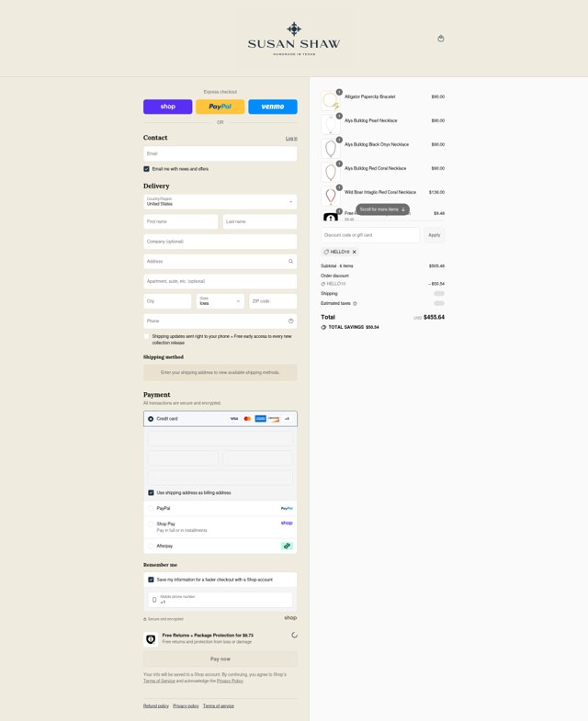Screen dimensions: 588x721
Task: Click the Susan Shaw logo
Action: (x=294, y=39)
